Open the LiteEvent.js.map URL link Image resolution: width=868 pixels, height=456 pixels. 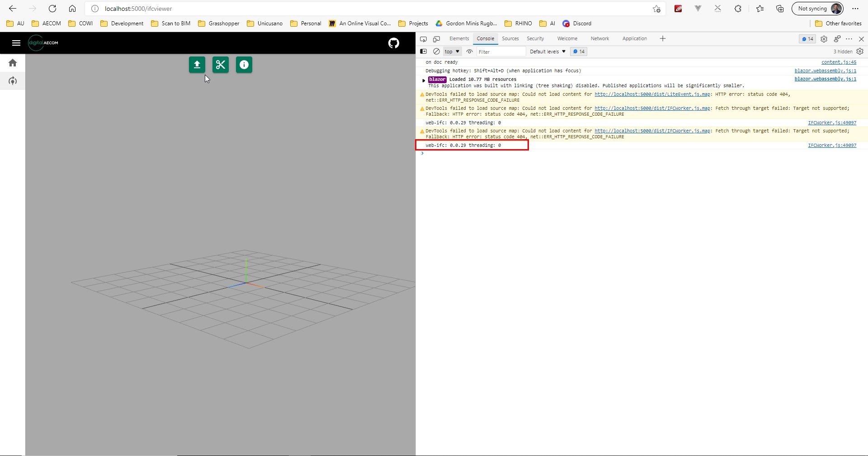(x=652, y=94)
